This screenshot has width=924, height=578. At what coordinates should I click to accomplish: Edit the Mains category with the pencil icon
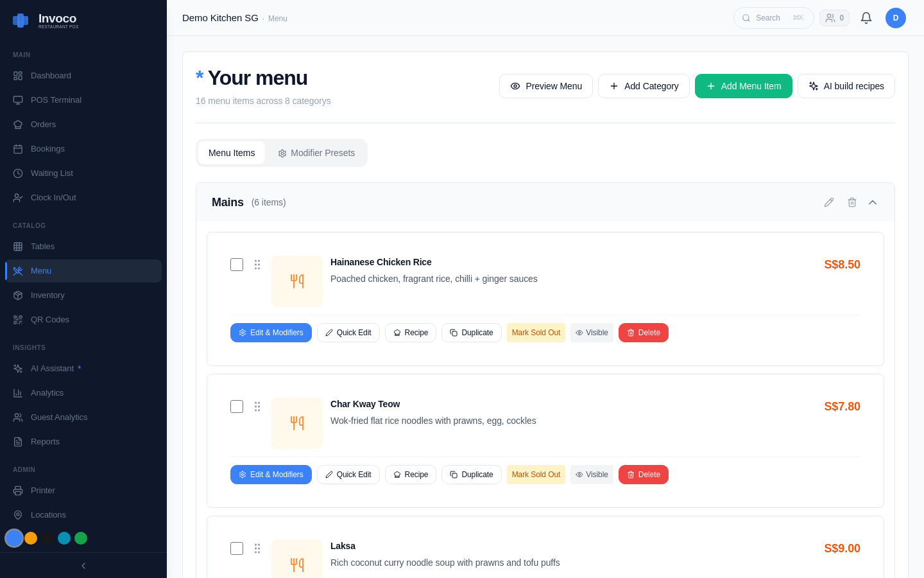pos(829,202)
